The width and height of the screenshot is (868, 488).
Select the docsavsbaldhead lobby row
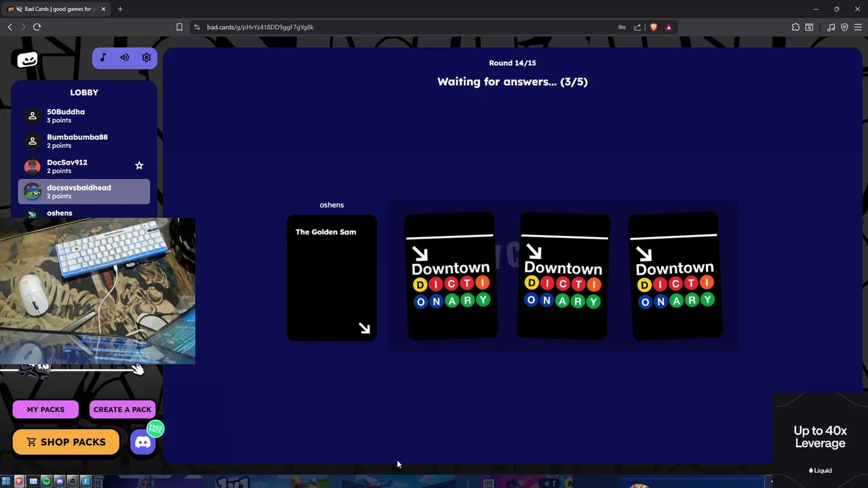84,192
